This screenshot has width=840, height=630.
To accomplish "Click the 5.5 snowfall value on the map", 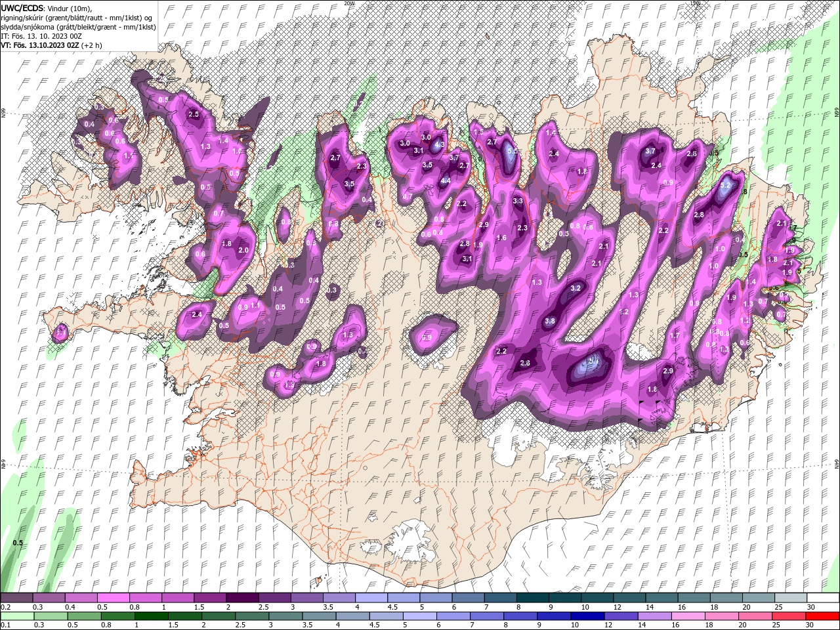I will pyautogui.click(x=513, y=152).
